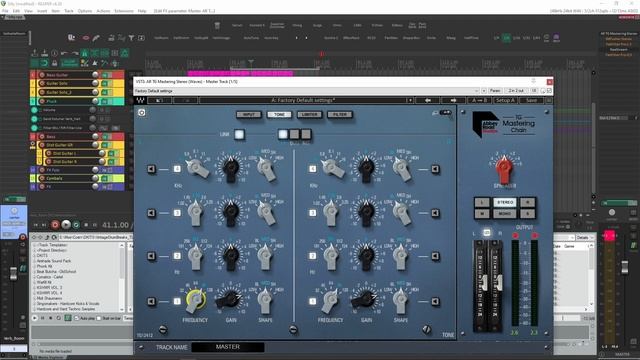This screenshot has height=360, width=640.
Task: Toggle the LINK button in the Tone module
Action: click(x=240, y=134)
